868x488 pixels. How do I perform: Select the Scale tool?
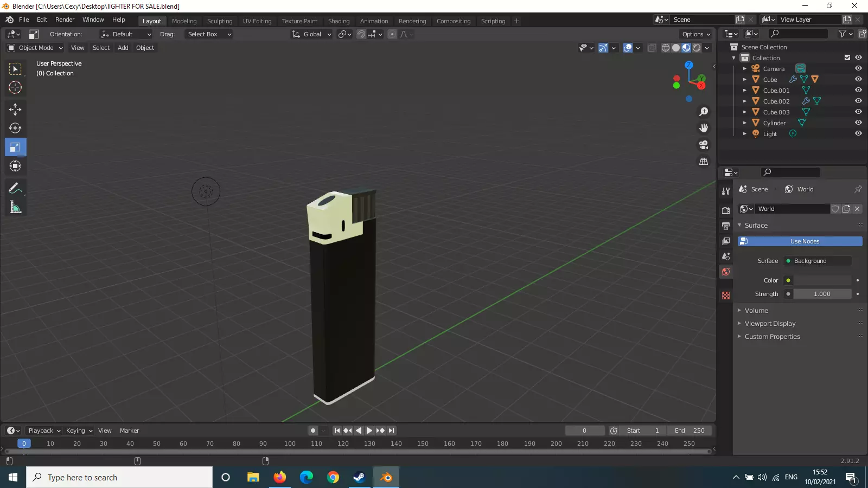(x=15, y=147)
